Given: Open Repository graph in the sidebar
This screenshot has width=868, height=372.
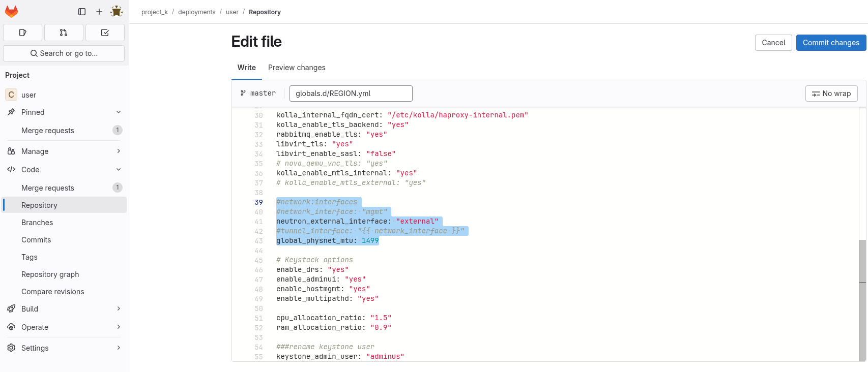Looking at the screenshot, I should 50,274.
